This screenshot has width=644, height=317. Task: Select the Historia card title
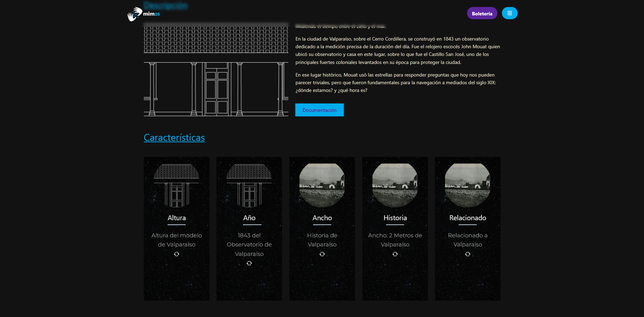pos(395,218)
